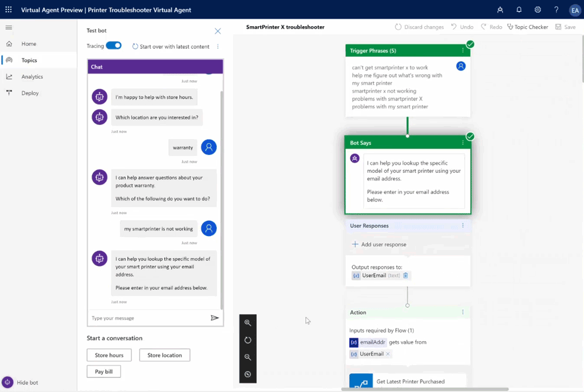The height and width of the screenshot is (392, 584).
Task: Click the horizontal scrollbar under the canvas
Action: (x=425, y=389)
